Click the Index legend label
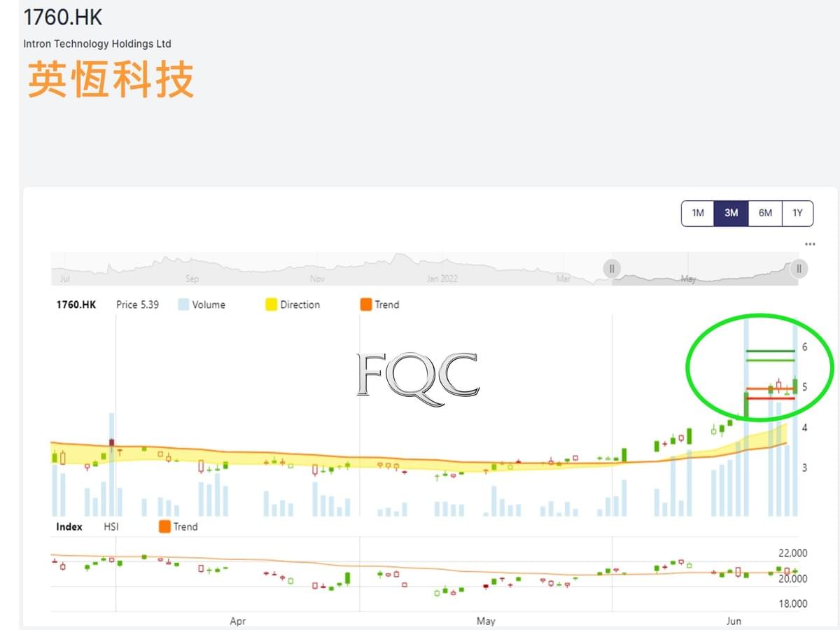The width and height of the screenshot is (840, 630). (69, 526)
